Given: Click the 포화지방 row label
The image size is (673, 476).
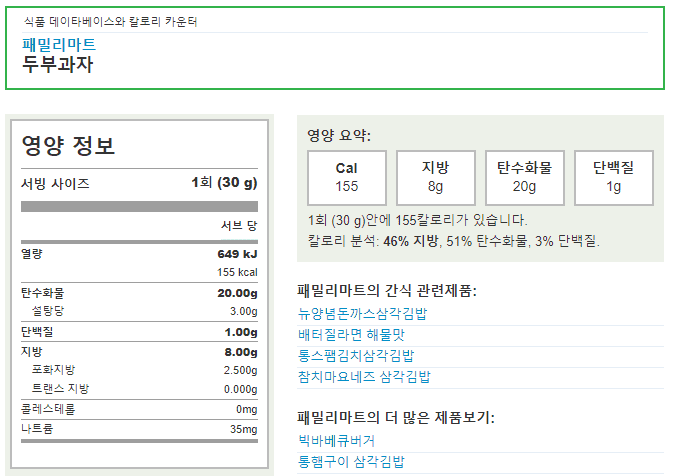Looking at the screenshot, I should 53,370.
